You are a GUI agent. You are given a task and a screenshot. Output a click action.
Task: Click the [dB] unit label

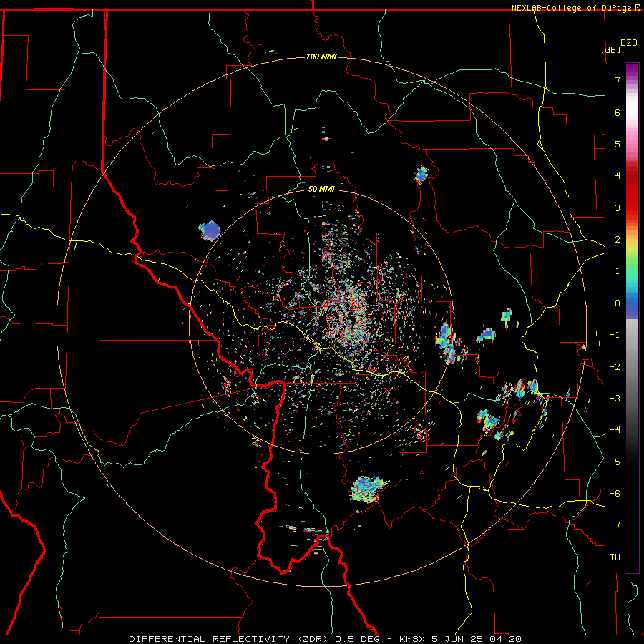pyautogui.click(x=611, y=49)
